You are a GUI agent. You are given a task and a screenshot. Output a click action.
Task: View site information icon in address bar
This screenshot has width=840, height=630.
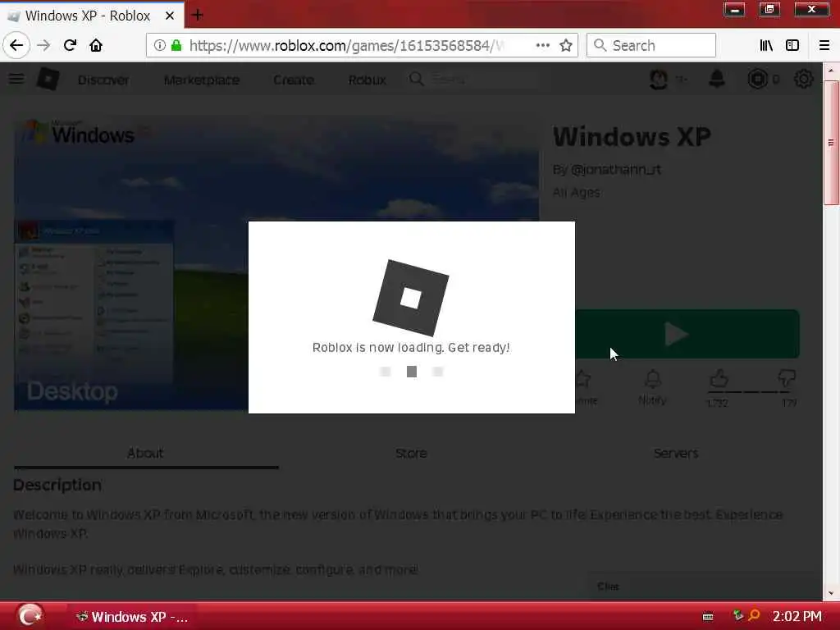click(159, 46)
